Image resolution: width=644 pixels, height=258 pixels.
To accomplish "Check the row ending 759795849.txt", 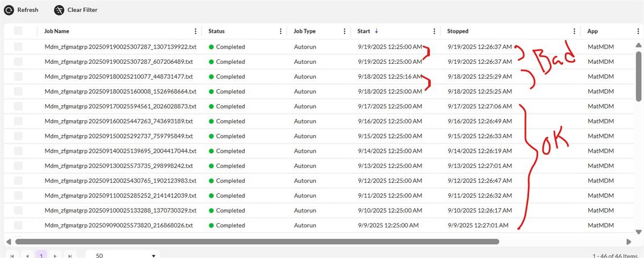I will pos(18,136).
